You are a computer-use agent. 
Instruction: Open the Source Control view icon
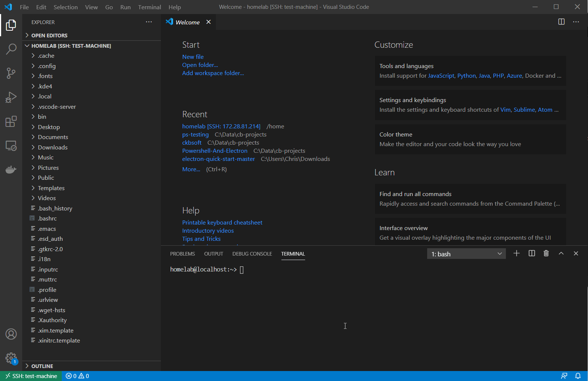coord(11,73)
